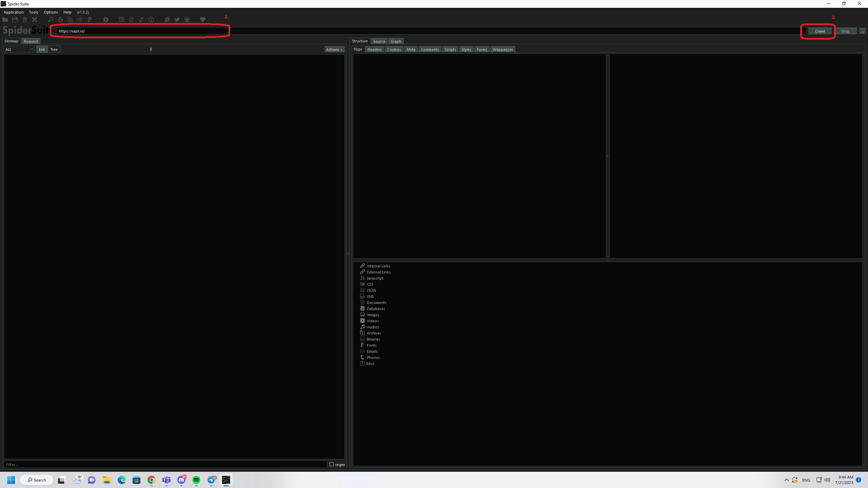
Task: Click the Stop button
Action: click(845, 31)
